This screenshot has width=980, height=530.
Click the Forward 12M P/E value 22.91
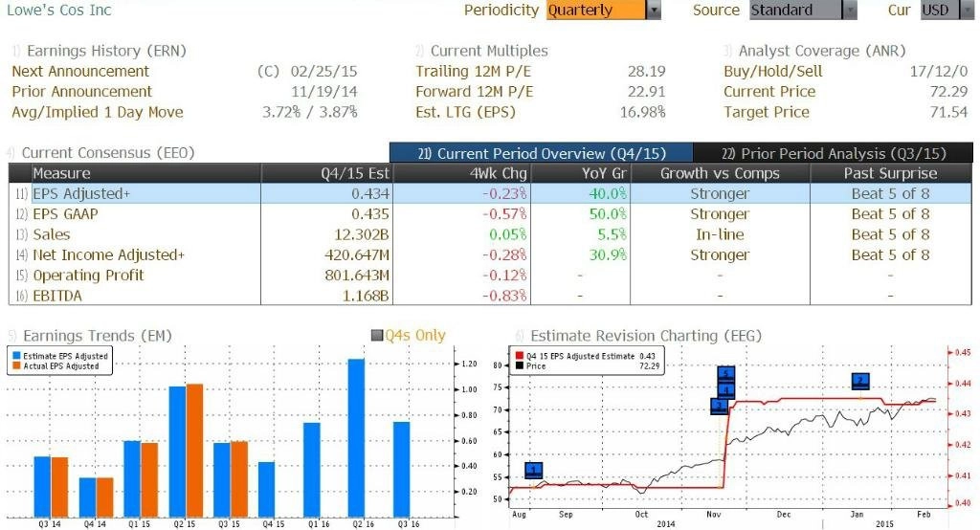pyautogui.click(x=647, y=91)
